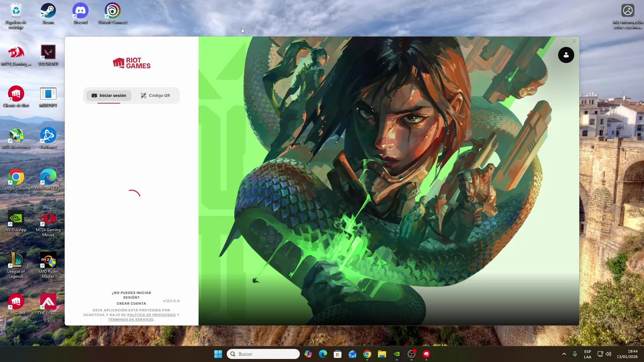This screenshot has height=362, width=644.
Task: Open Copilot from the taskbar
Action: [308, 354]
